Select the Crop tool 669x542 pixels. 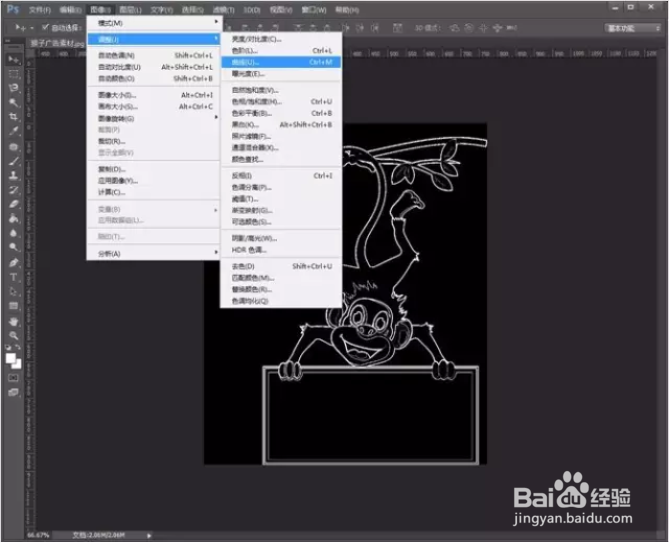tap(13, 117)
